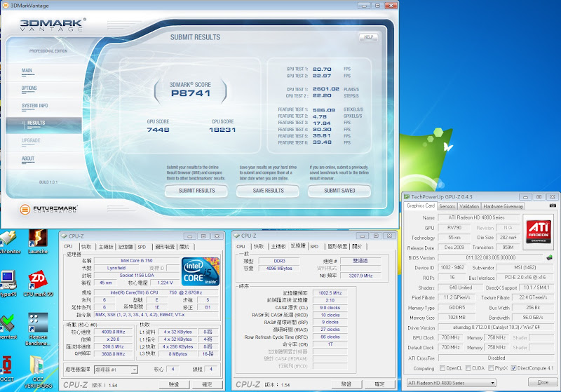Click the GPU-Z BIOS save chip icon

point(550,257)
